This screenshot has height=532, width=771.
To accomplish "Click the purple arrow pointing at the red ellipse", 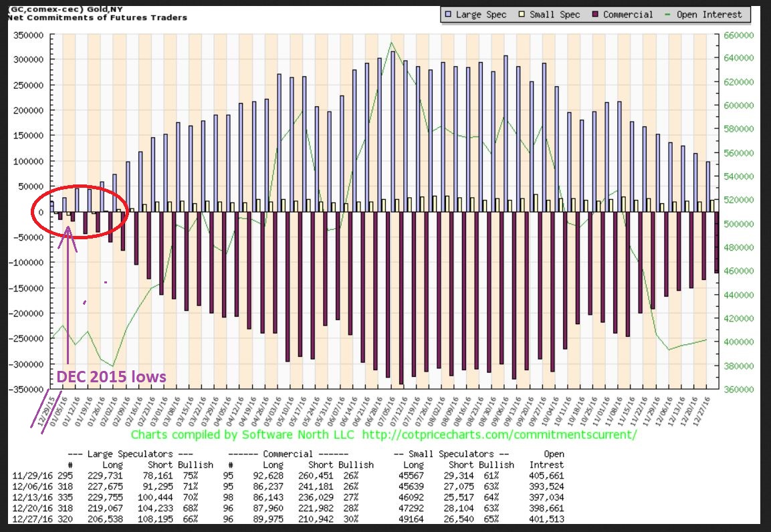I will 68,281.
